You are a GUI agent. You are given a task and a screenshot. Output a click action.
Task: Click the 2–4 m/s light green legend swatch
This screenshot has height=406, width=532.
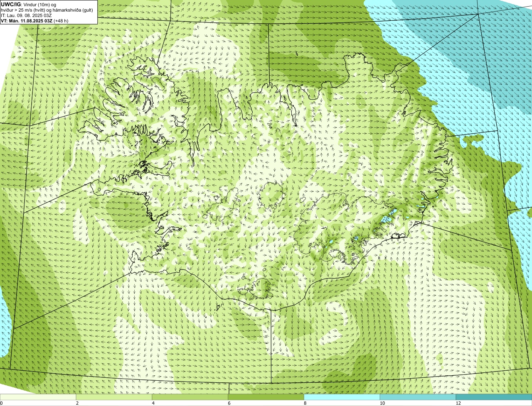click(114, 397)
